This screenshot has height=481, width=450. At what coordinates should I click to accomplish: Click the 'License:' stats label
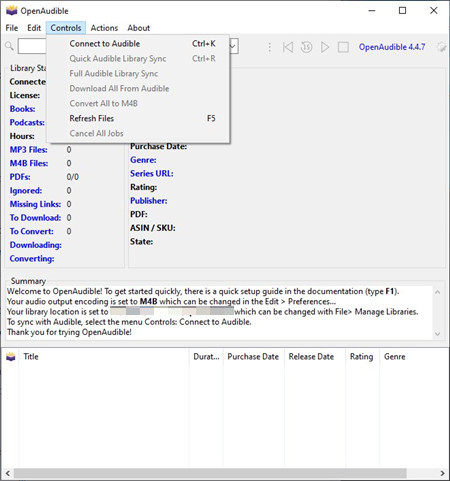pyautogui.click(x=25, y=95)
